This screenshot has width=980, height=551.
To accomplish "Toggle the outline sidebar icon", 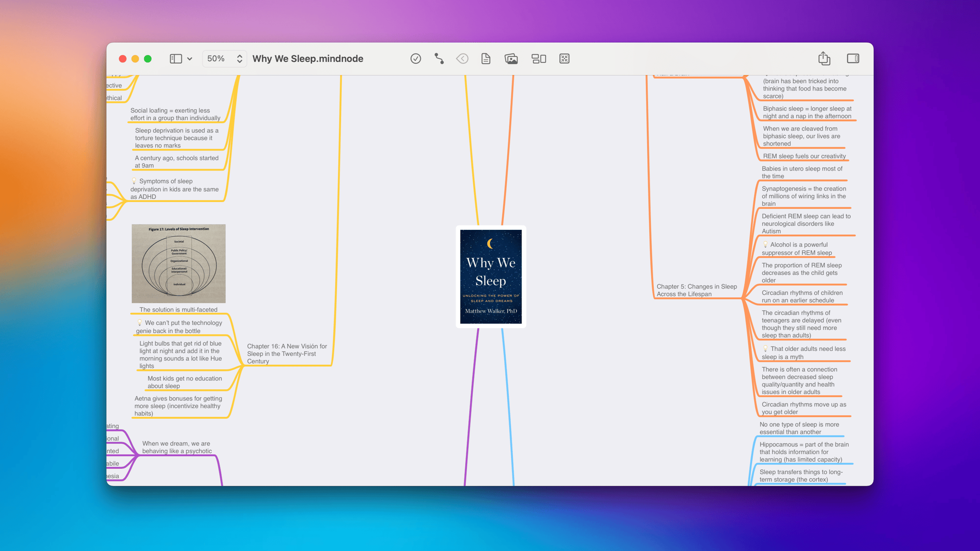I will tap(176, 59).
